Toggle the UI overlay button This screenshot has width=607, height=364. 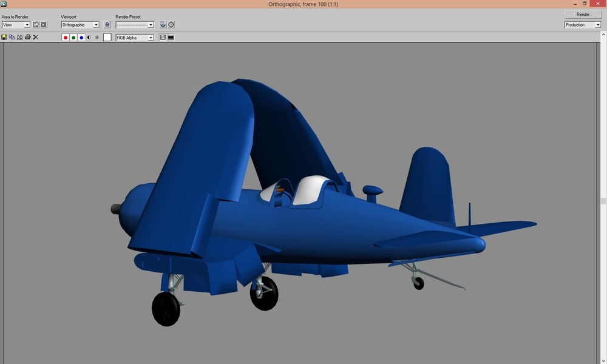[163, 37]
